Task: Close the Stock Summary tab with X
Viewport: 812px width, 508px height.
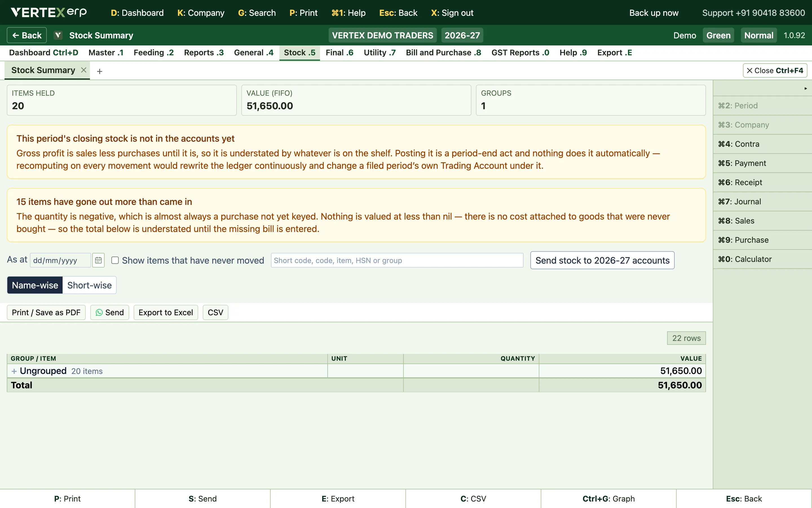Action: pyautogui.click(x=84, y=70)
